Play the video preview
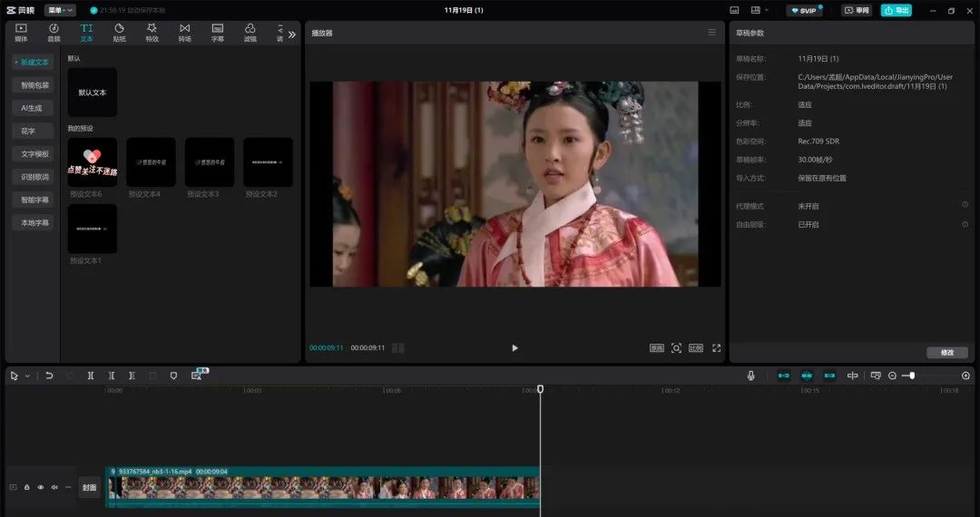 click(x=514, y=347)
